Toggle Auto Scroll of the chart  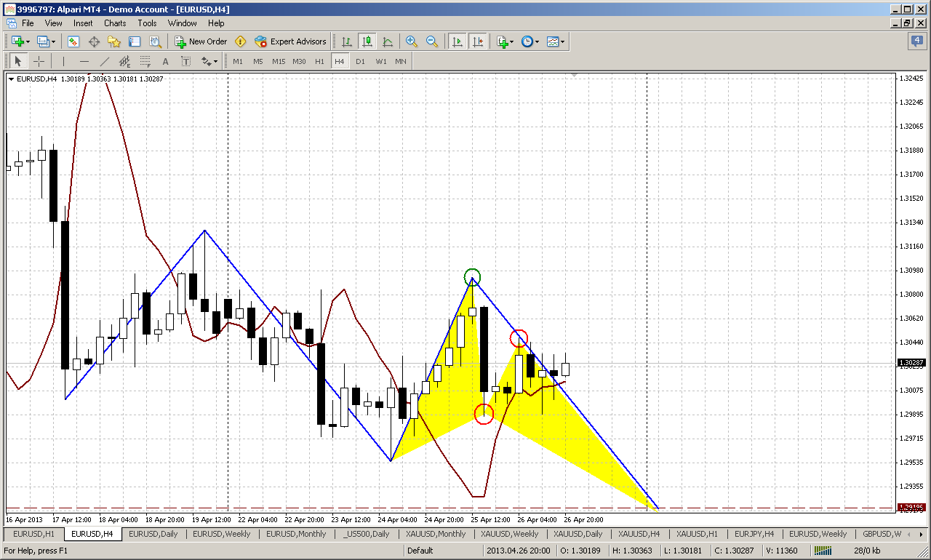coord(457,41)
